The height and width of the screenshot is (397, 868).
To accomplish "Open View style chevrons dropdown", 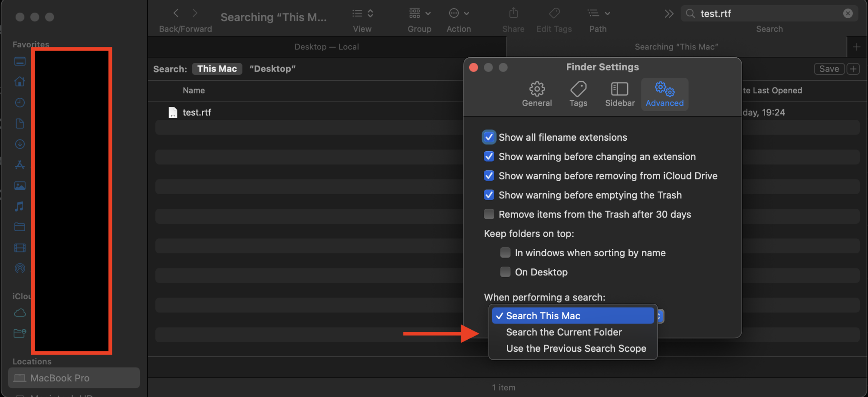I will [370, 13].
